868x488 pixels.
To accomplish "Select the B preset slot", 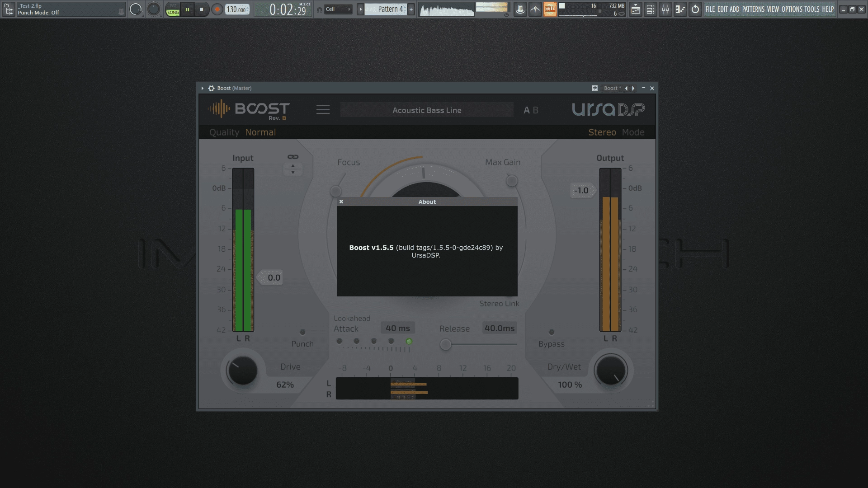I will 535,110.
